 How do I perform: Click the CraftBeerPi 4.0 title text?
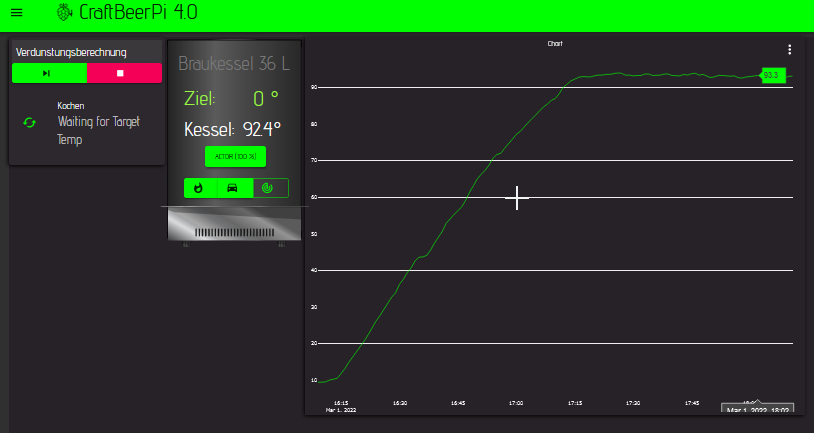coord(140,13)
